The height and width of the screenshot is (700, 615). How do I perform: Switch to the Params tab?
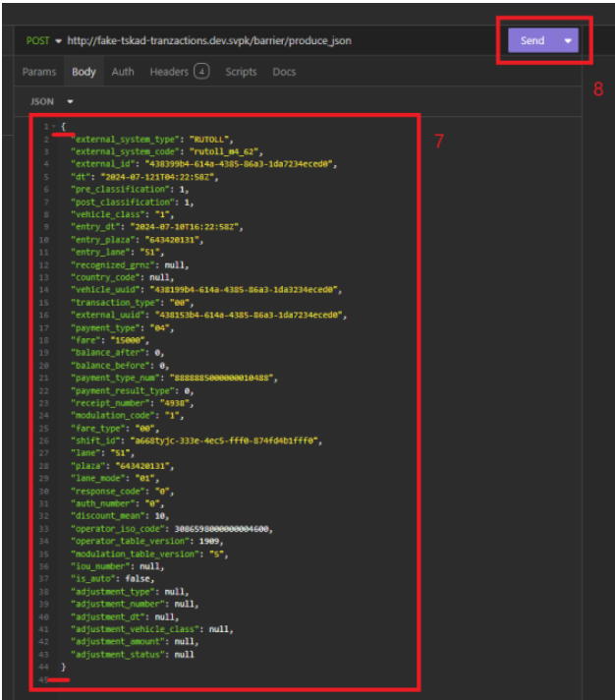[x=39, y=72]
